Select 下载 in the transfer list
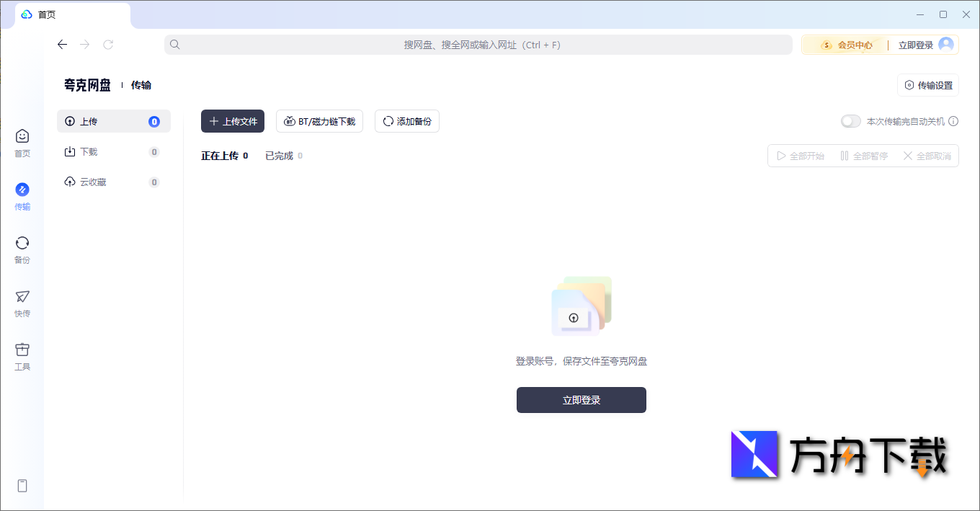 coord(89,151)
